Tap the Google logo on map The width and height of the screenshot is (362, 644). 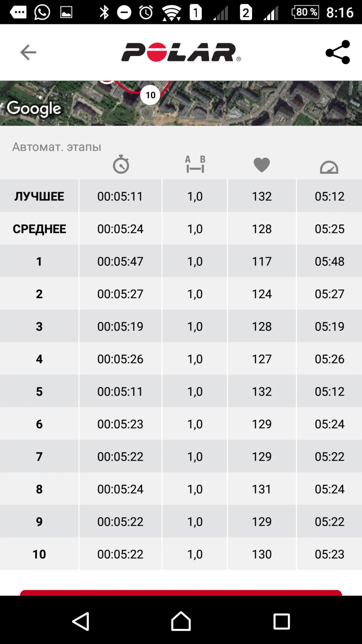point(34,108)
